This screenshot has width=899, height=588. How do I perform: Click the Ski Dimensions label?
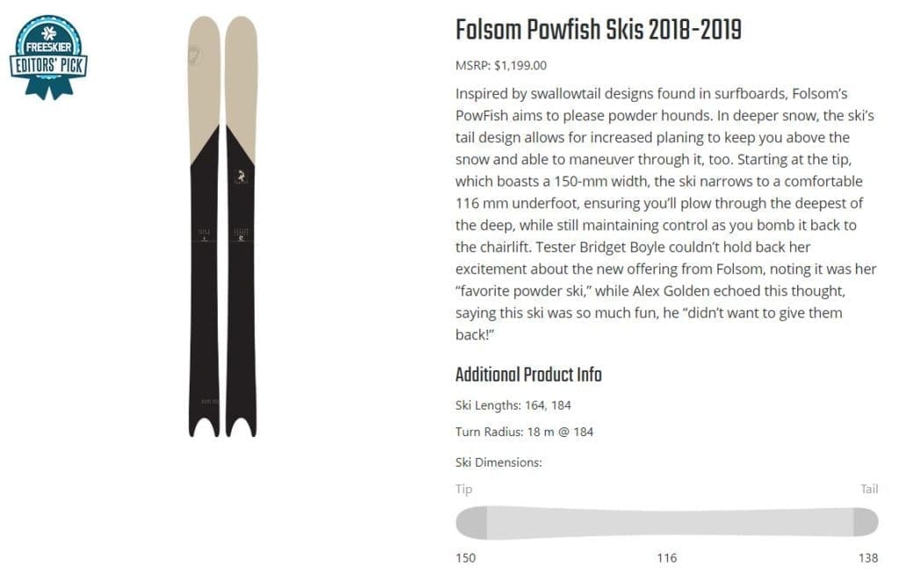pos(498,462)
